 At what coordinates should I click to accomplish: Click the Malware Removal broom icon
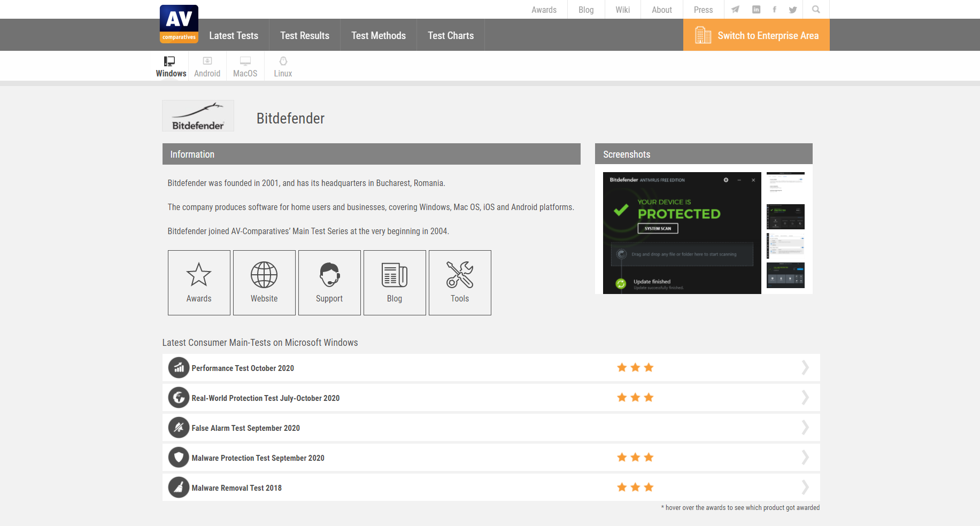[x=179, y=488]
